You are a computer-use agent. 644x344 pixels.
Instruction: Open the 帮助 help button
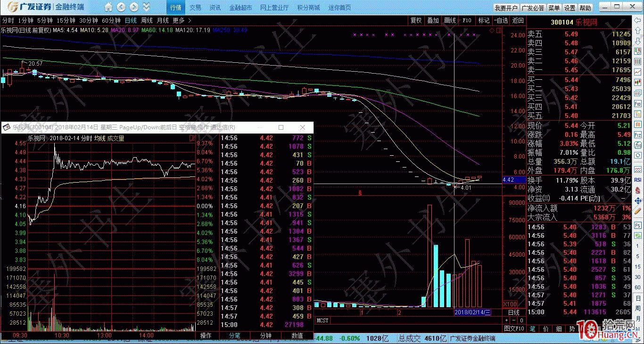(585, 8)
